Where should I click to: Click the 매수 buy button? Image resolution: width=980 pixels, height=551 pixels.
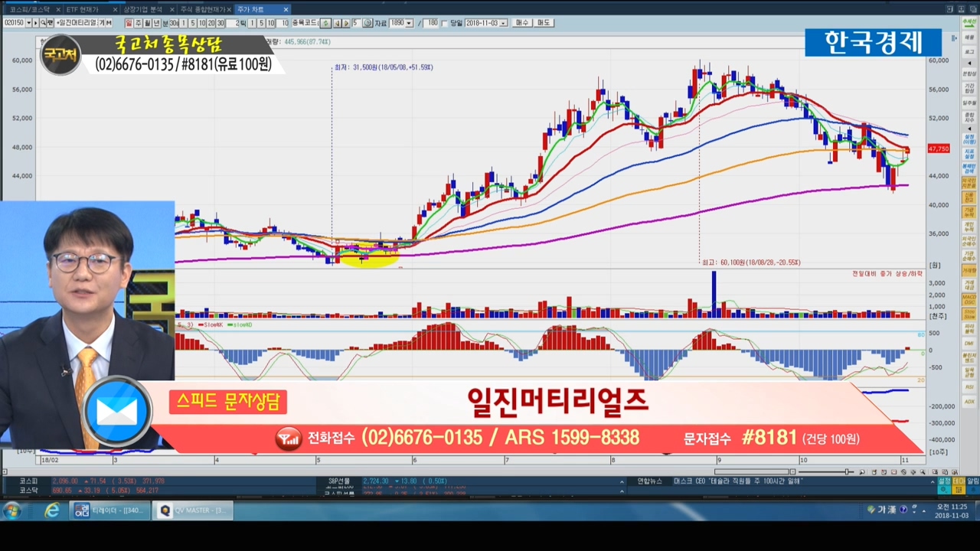522,23
